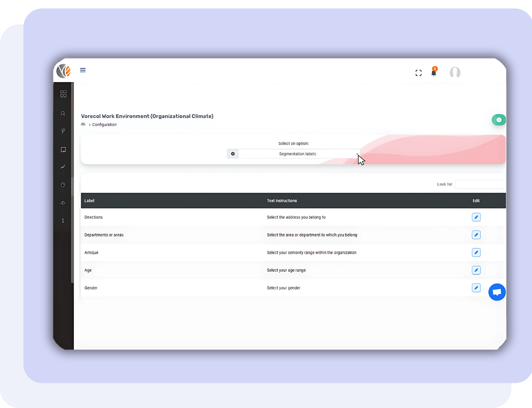Click the Label column header
The width and height of the screenshot is (532, 408).
point(90,201)
